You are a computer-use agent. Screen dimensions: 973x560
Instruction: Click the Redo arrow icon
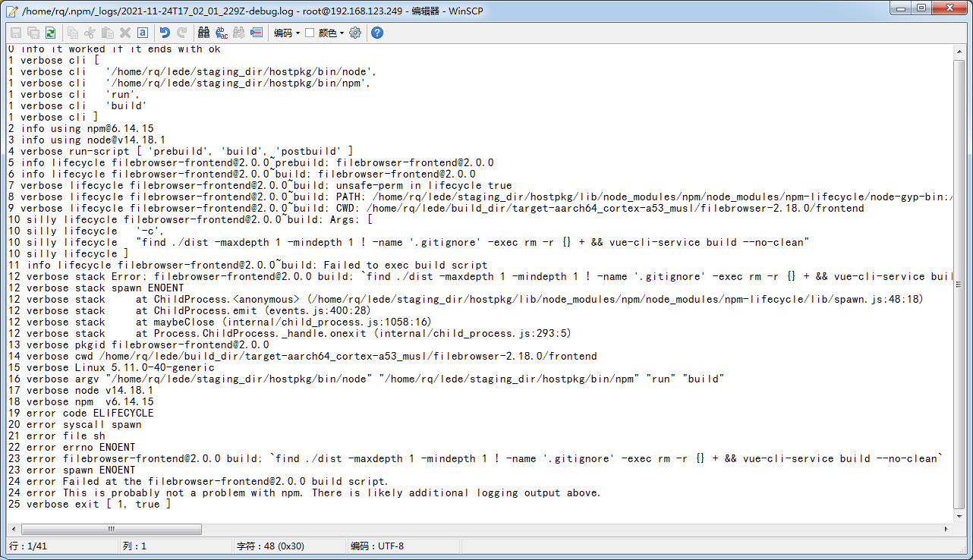click(182, 33)
